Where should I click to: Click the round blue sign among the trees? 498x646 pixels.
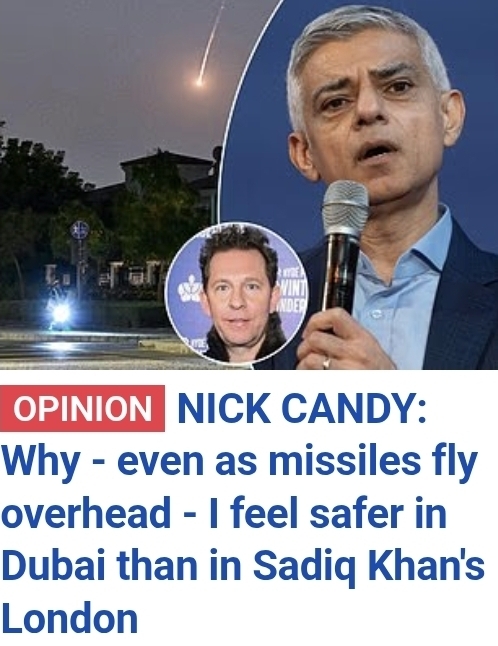pyautogui.click(x=79, y=229)
